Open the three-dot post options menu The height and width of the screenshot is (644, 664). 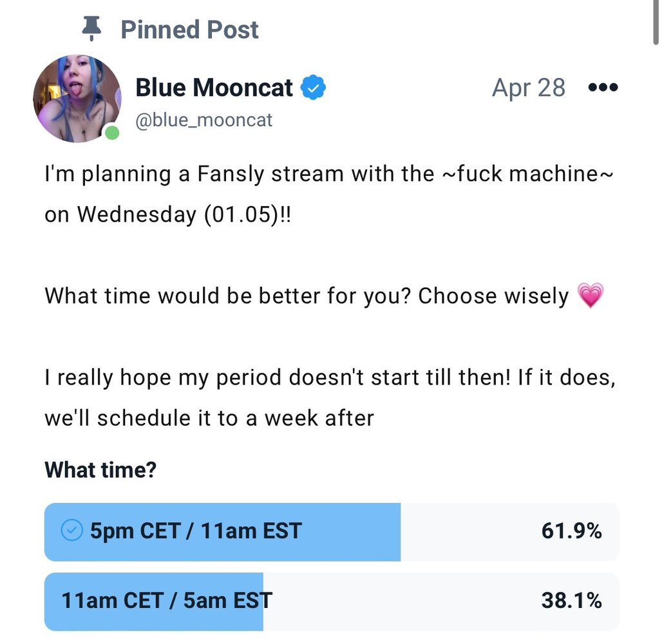(x=603, y=88)
